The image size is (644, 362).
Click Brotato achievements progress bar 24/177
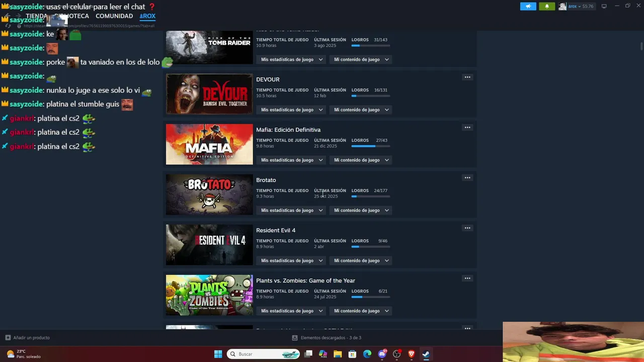click(371, 197)
